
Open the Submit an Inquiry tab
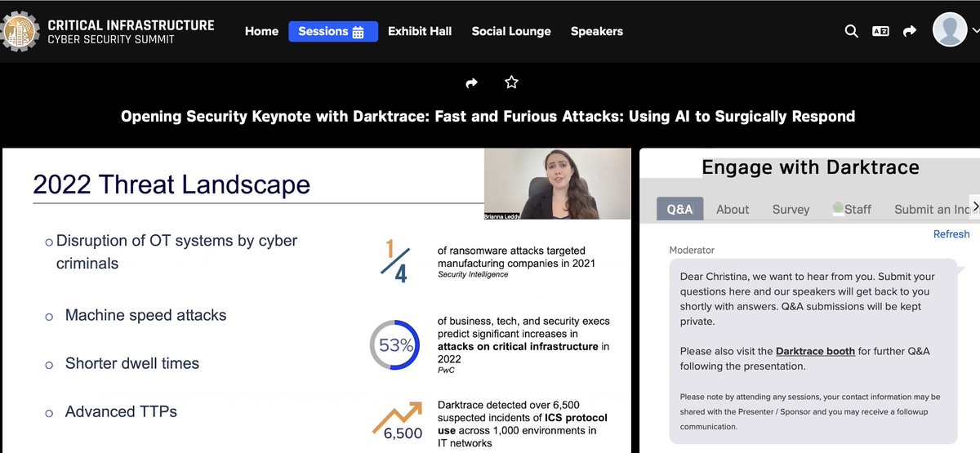[932, 209]
